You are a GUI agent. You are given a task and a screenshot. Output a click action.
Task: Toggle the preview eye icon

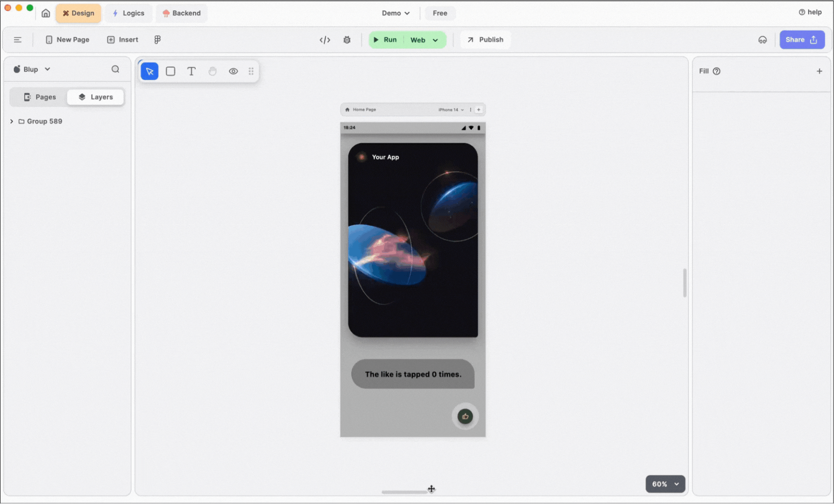pyautogui.click(x=233, y=71)
